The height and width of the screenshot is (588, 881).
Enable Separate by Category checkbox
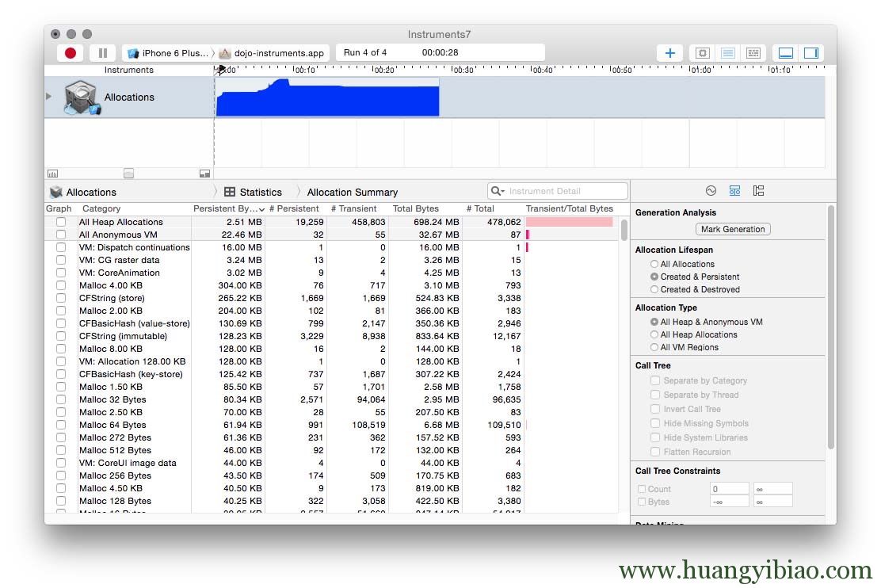point(655,380)
